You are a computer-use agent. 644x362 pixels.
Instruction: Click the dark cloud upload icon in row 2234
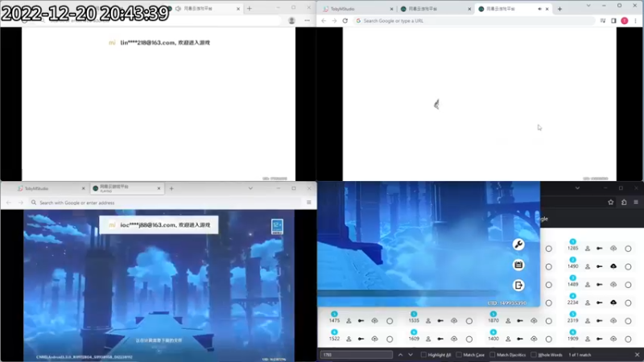tap(613, 302)
